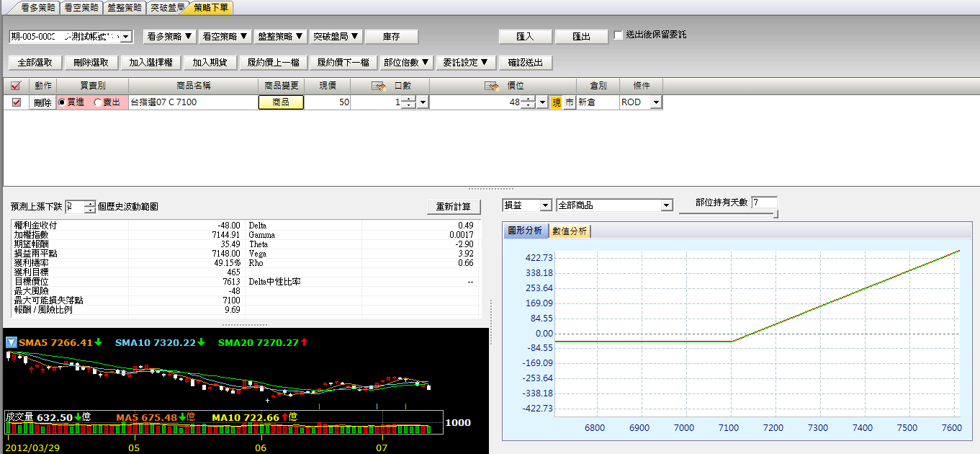Screen dimensions: 980x454
Task: Click the 重新計算 button
Action: pos(453,207)
